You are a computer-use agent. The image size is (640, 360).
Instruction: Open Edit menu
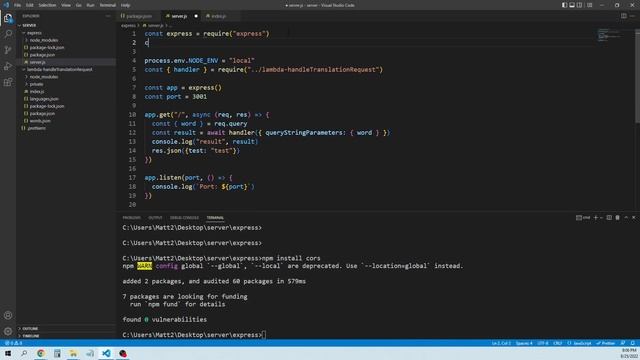point(30,5)
